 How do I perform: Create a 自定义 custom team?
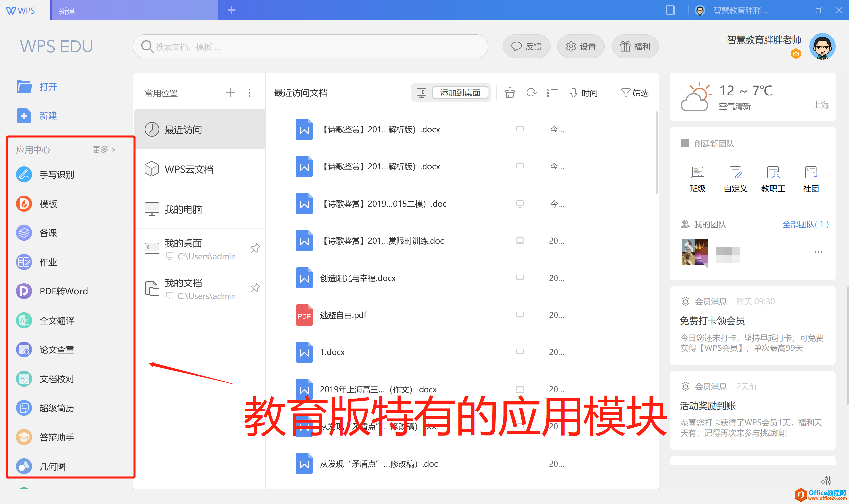[x=735, y=180]
